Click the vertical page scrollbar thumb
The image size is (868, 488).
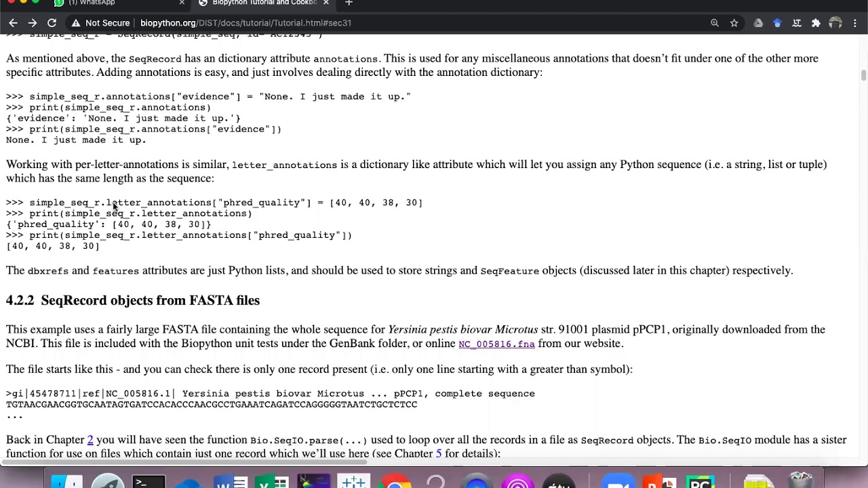(863, 75)
